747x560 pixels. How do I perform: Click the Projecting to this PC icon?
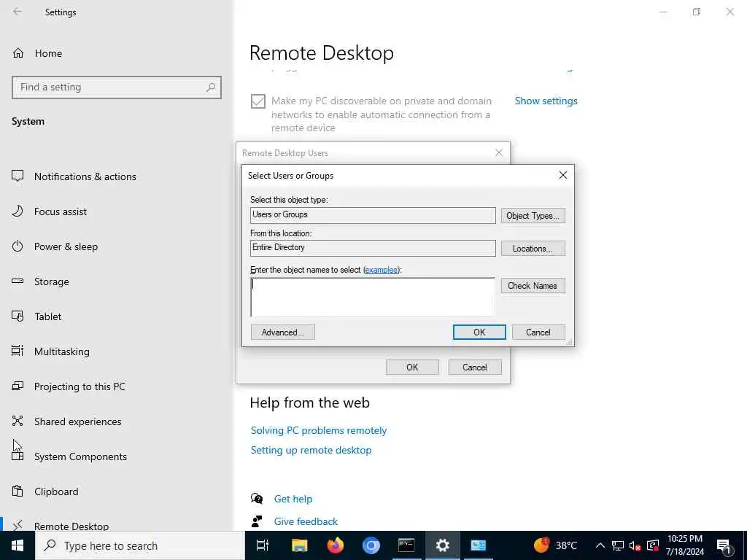pyautogui.click(x=18, y=386)
